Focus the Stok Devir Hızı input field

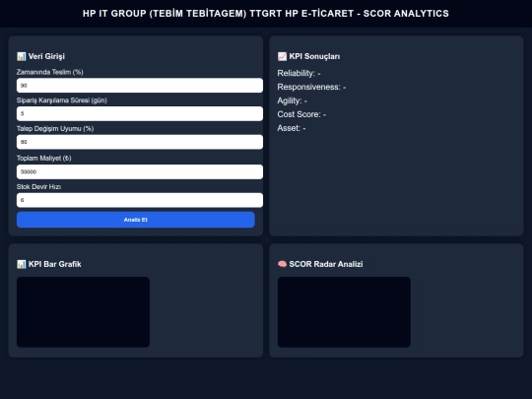coord(140,200)
